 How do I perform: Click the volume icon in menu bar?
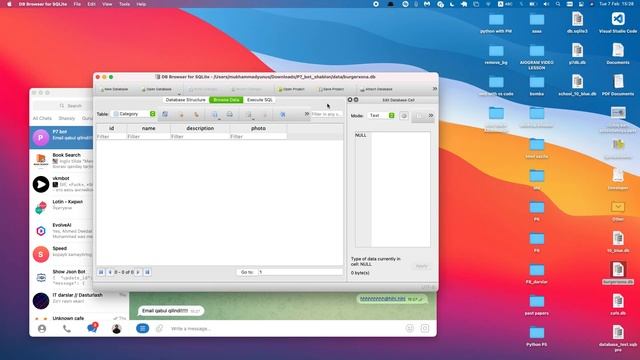point(546,4)
